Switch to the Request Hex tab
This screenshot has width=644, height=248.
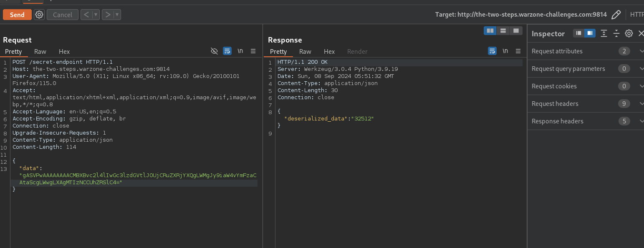click(x=64, y=51)
